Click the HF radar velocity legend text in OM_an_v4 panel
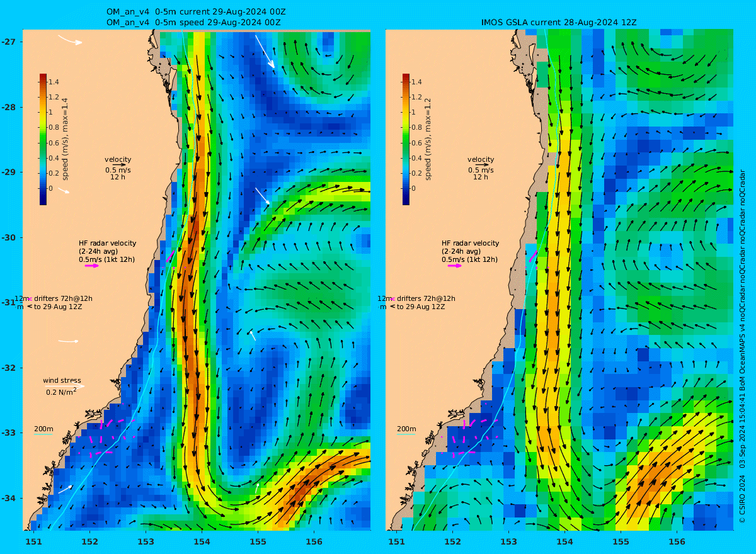This screenshot has height=554, width=756. 107,251
